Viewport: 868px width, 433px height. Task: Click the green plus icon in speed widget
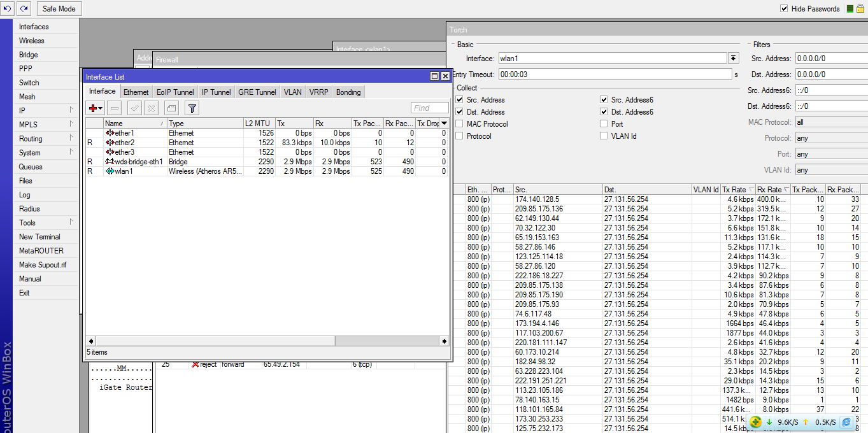click(755, 422)
